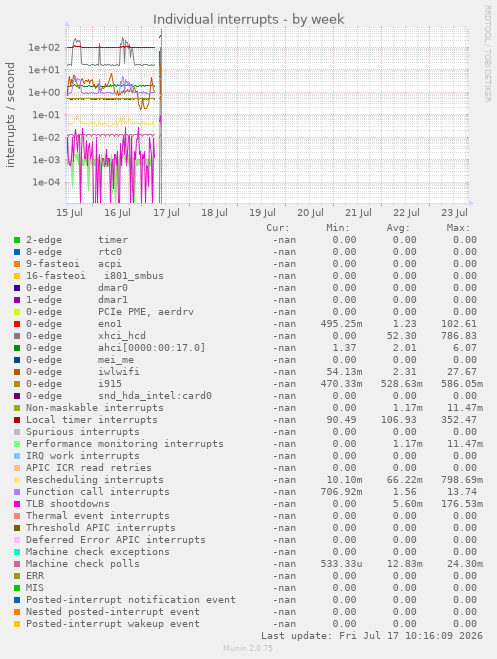Select the 'ahci[0000:00:17.0]' legend label
Screen dimensions: 497x659
pyautogui.click(x=152, y=348)
